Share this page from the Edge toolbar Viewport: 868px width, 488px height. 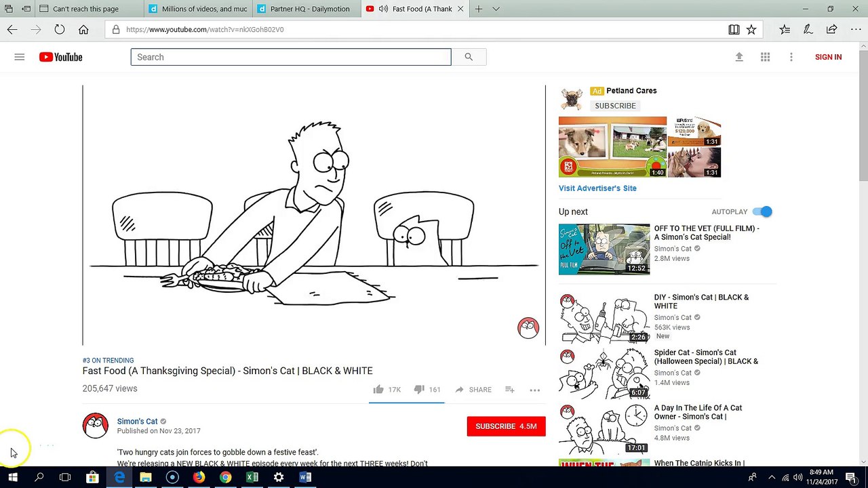tap(831, 29)
